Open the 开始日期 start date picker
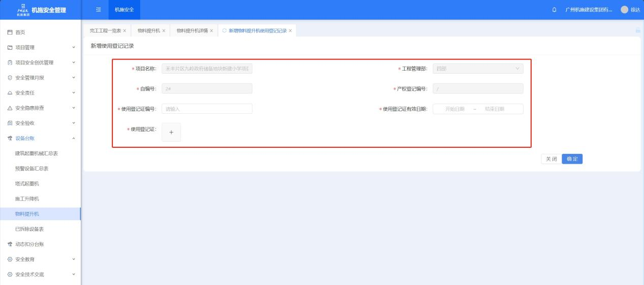The height and width of the screenshot is (285, 644). pyautogui.click(x=454, y=109)
